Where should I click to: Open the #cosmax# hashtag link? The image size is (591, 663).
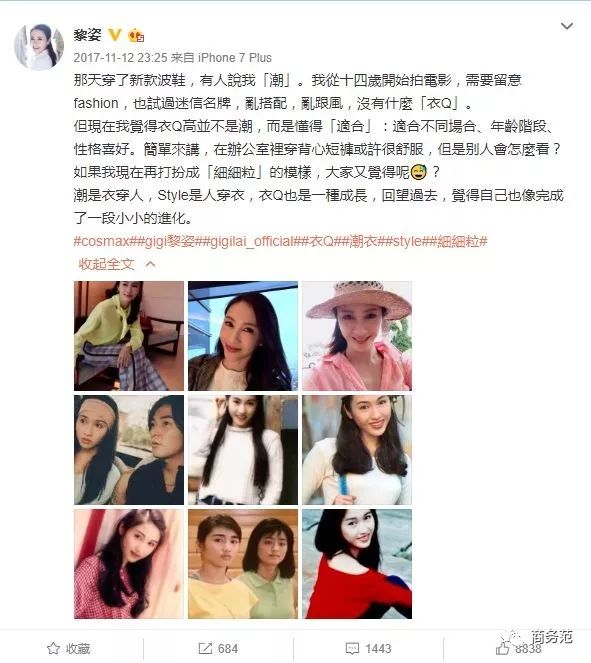pyautogui.click(x=105, y=241)
